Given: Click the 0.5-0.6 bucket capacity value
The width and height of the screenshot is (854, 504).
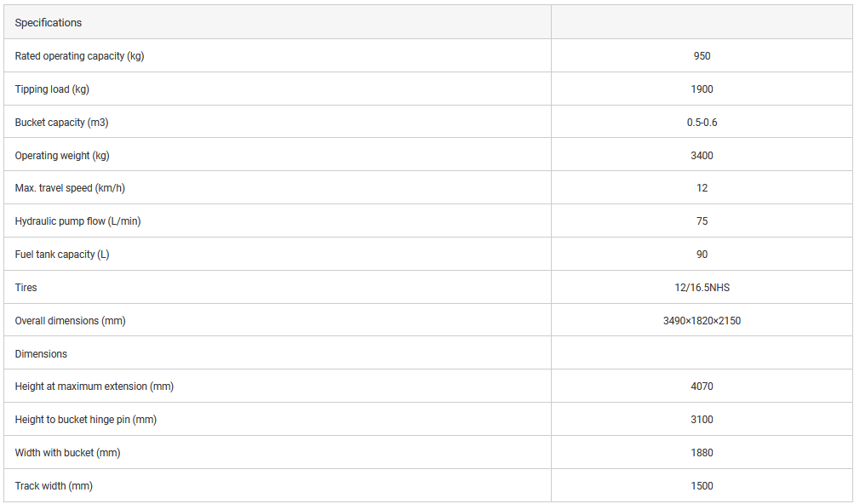Looking at the screenshot, I should click(702, 123).
